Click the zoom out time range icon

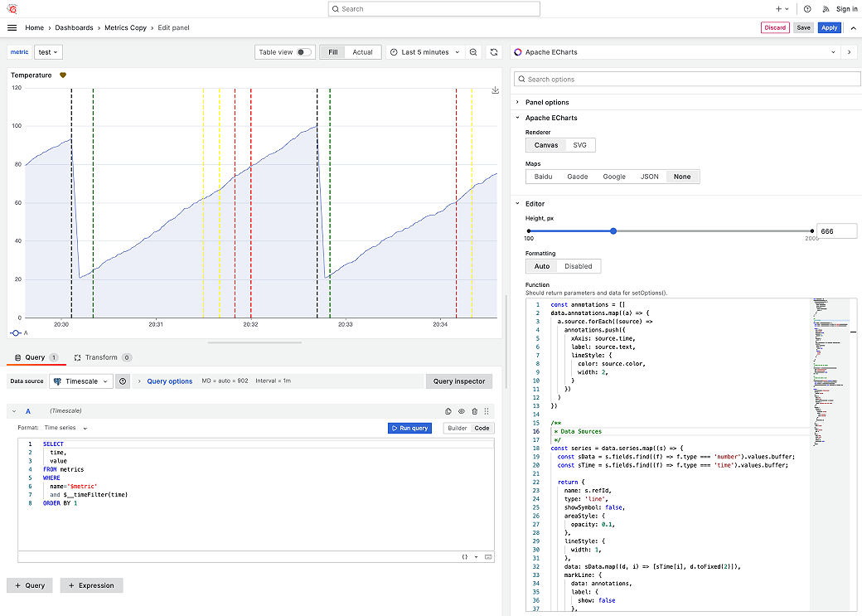pyautogui.click(x=472, y=52)
